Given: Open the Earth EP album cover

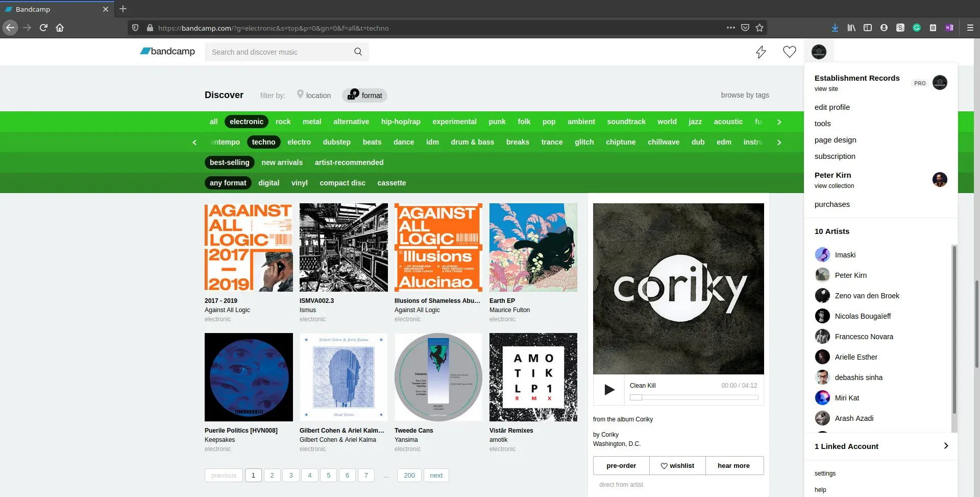Looking at the screenshot, I should [533, 247].
